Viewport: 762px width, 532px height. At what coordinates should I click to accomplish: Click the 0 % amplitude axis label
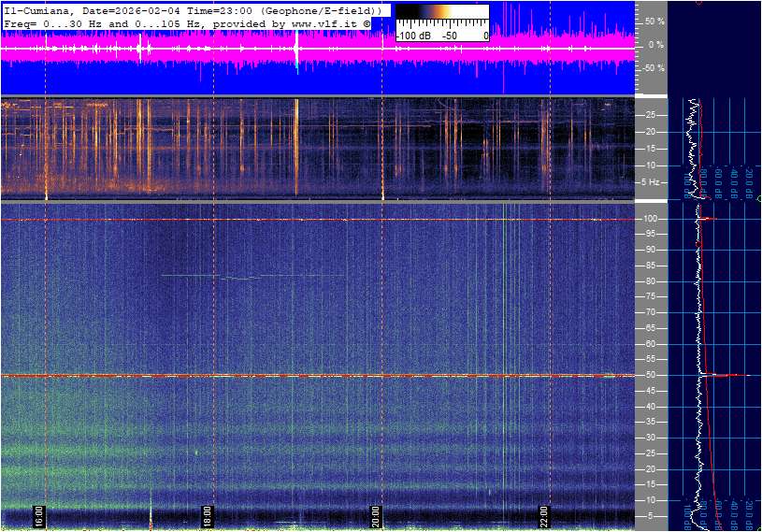[x=655, y=44]
